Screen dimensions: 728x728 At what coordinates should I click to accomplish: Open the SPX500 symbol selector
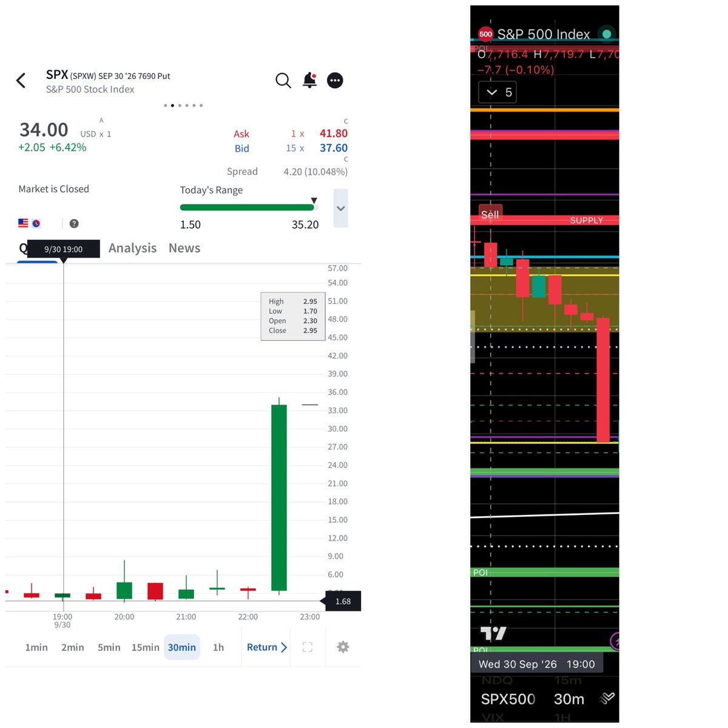[x=508, y=699]
